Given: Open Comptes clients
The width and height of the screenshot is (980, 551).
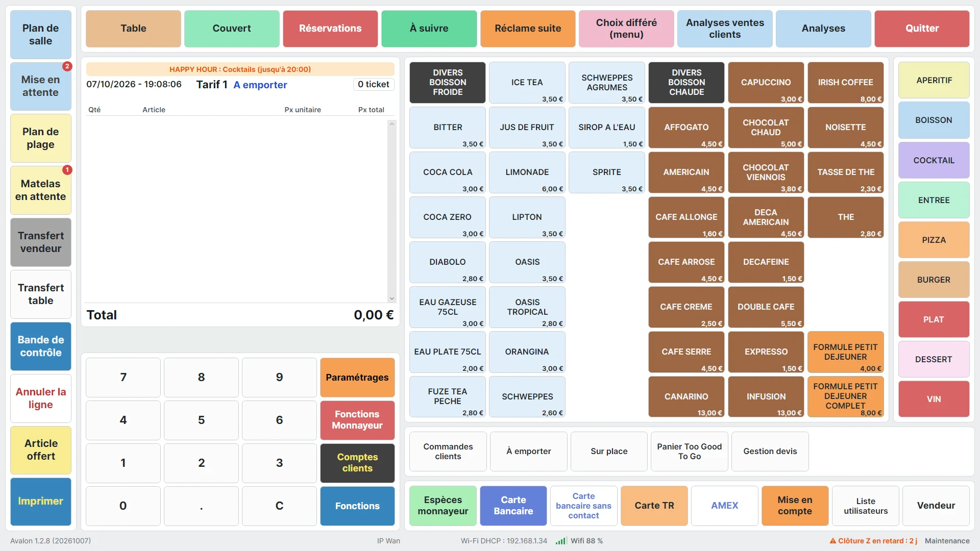Looking at the screenshot, I should tap(357, 463).
